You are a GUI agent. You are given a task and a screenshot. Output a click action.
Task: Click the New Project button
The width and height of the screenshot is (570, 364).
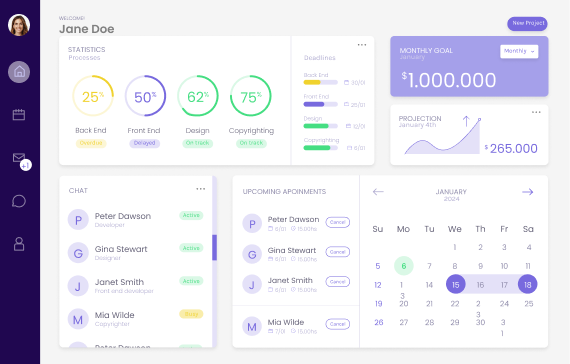point(527,23)
